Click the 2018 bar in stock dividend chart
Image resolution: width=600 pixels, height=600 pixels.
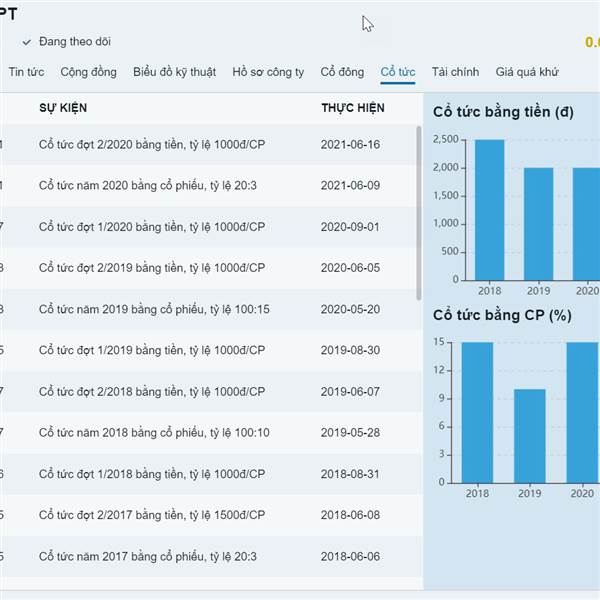[x=477, y=412]
